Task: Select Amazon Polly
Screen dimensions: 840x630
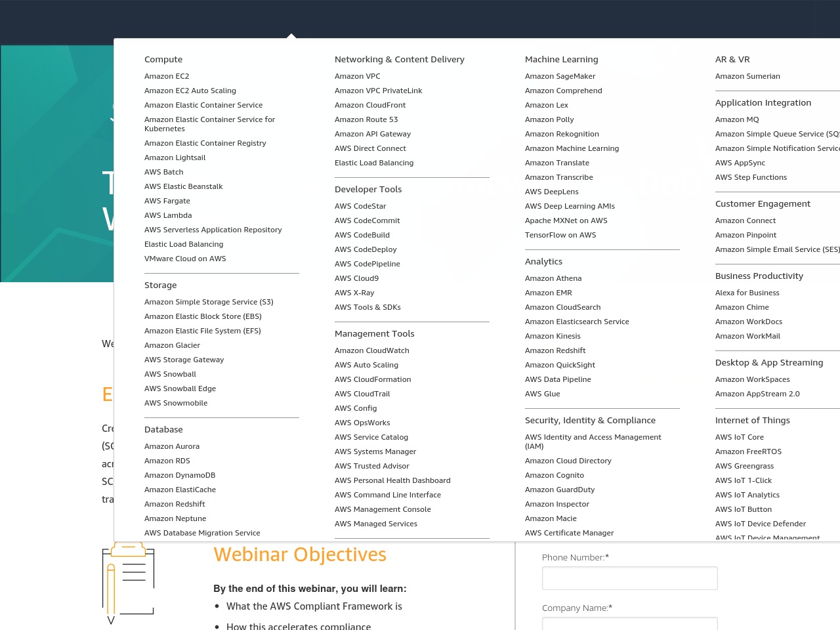Action: pyautogui.click(x=549, y=119)
